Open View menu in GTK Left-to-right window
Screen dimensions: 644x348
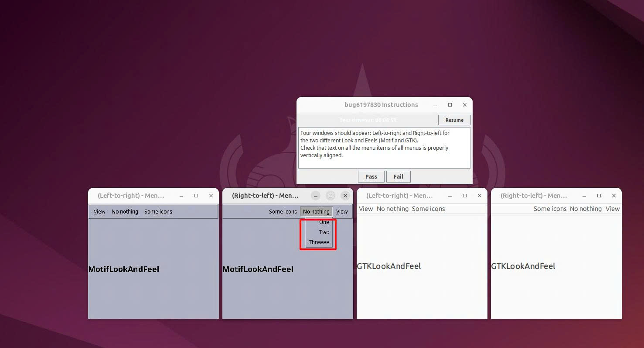tap(366, 209)
